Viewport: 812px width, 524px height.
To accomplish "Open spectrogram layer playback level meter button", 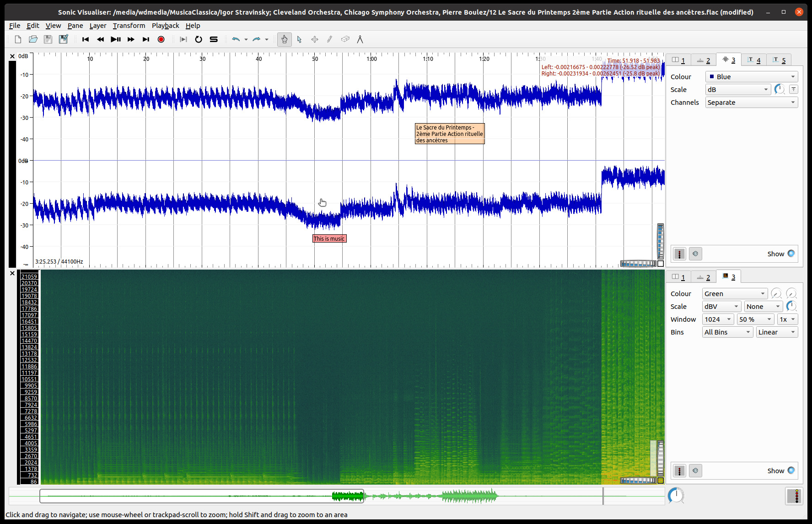I will click(680, 470).
